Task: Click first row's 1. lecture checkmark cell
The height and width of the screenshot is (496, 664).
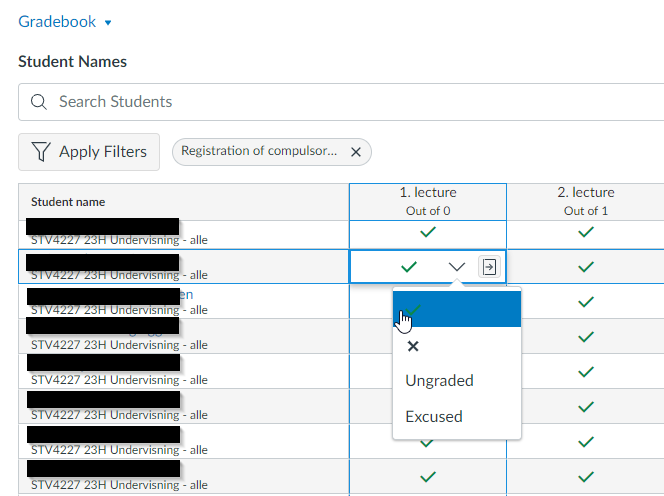Action: pos(428,232)
